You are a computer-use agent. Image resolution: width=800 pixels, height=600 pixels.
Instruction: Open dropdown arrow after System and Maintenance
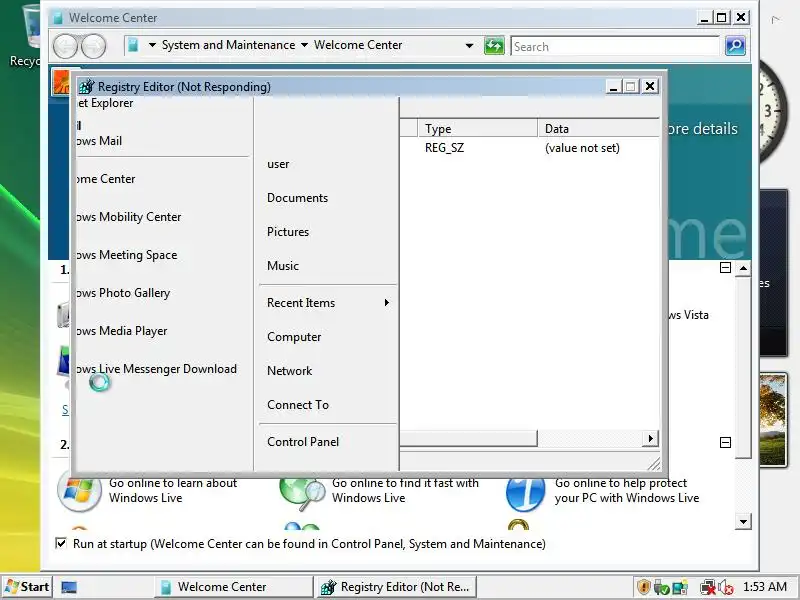304,45
